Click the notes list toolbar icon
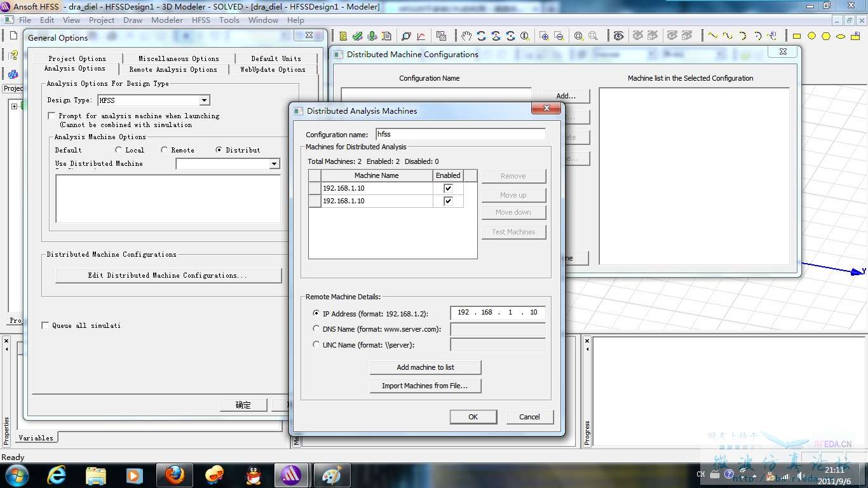Screen dimensions: 868x488 point(343,36)
